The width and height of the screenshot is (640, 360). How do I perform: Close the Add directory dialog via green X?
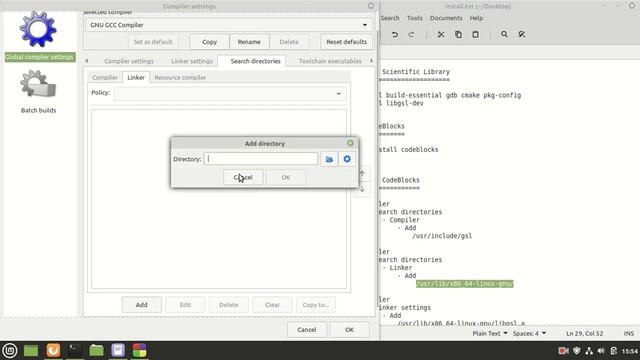pos(350,143)
